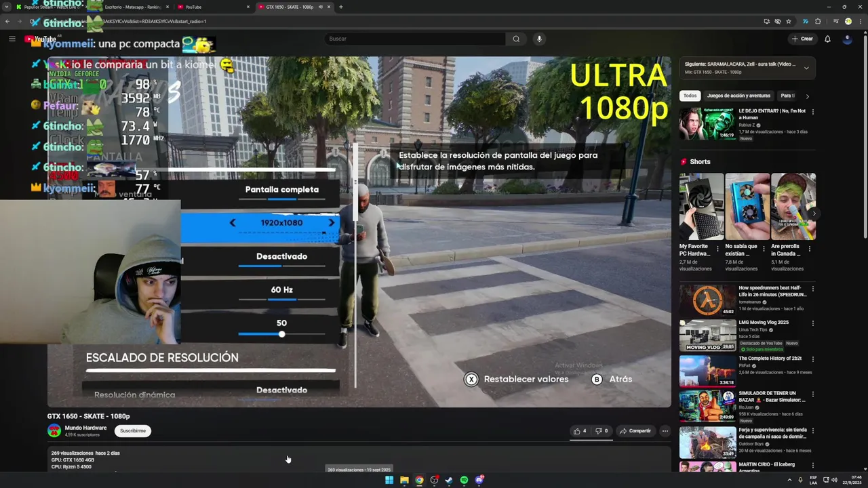Open options for LE DEJO ENTRAR video

coord(813,111)
